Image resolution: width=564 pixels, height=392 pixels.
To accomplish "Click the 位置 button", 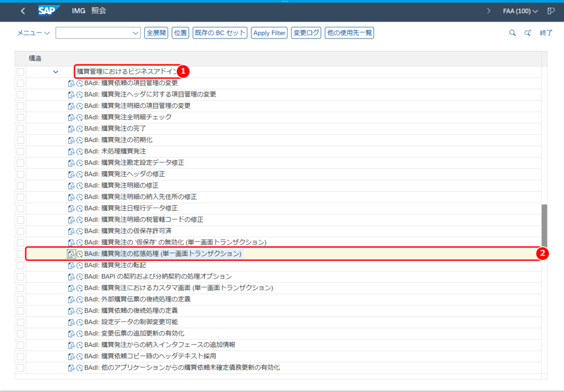I will (180, 32).
